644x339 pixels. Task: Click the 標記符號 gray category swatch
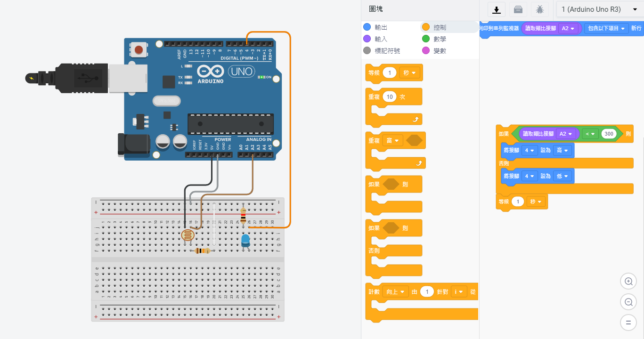[367, 50]
